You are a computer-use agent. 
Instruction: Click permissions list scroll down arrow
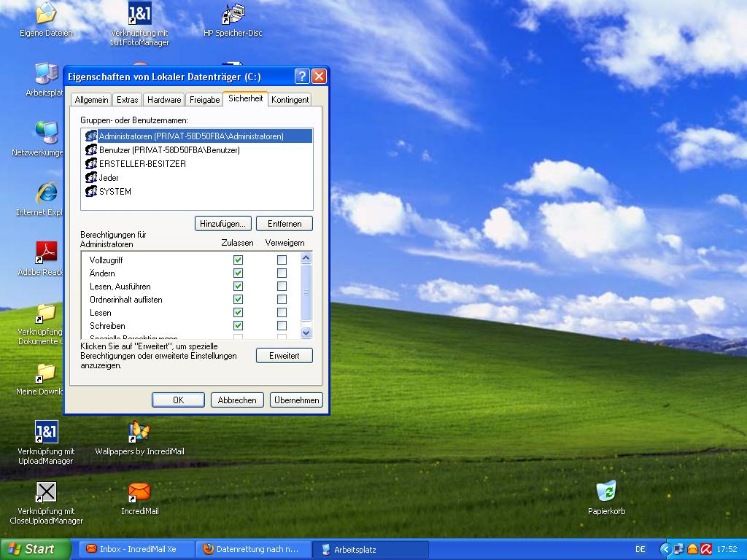306,332
